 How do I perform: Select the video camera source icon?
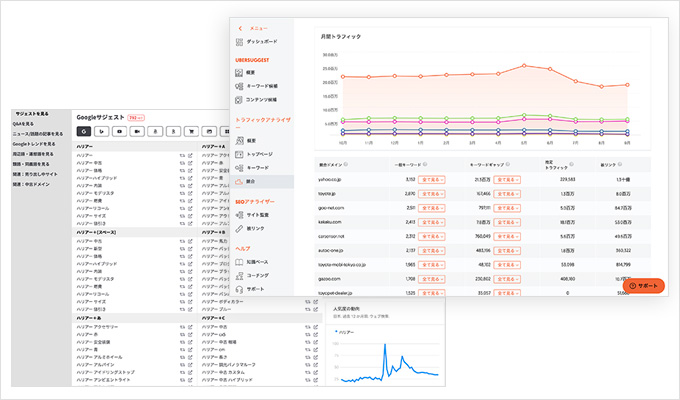click(x=137, y=131)
